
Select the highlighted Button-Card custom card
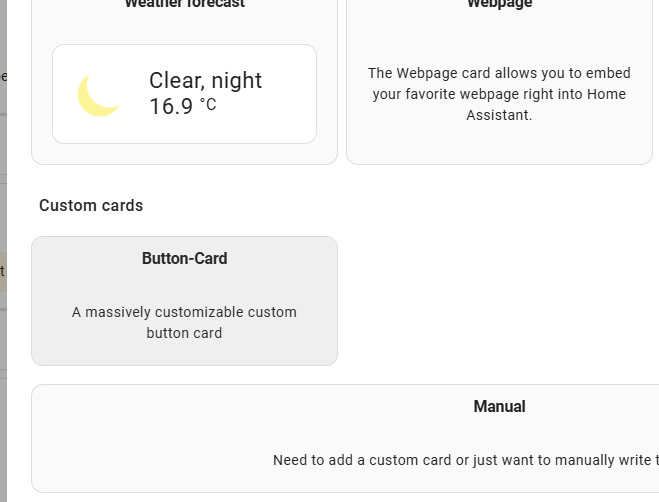pos(185,301)
